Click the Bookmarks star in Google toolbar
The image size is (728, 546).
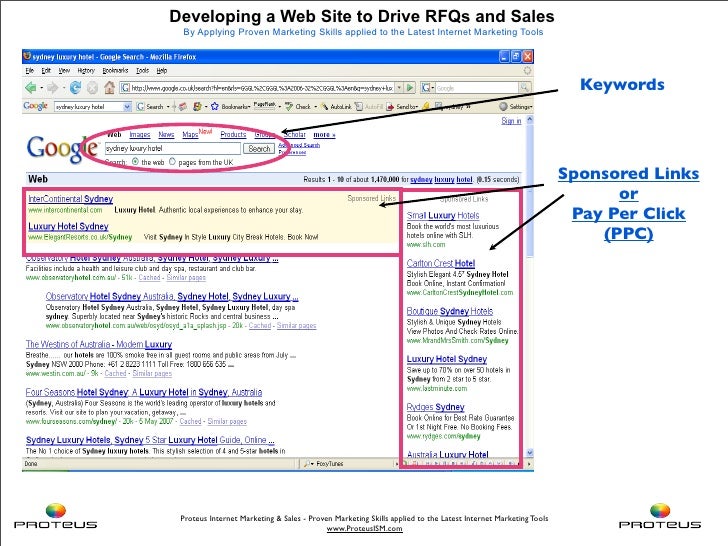point(214,107)
